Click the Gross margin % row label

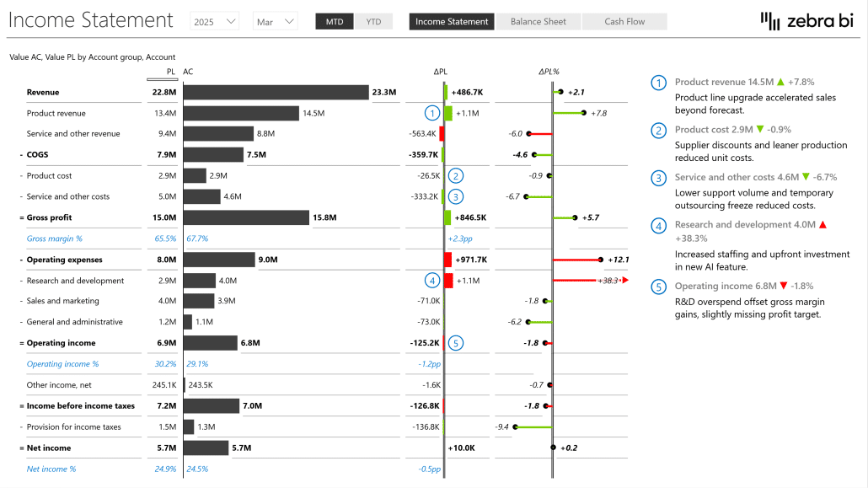tap(54, 239)
